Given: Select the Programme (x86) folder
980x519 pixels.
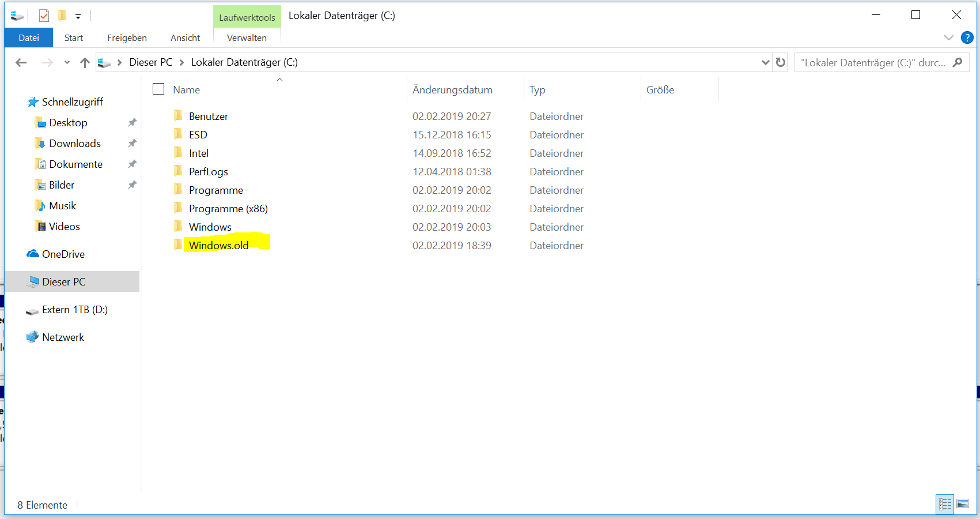Looking at the screenshot, I should (x=228, y=208).
